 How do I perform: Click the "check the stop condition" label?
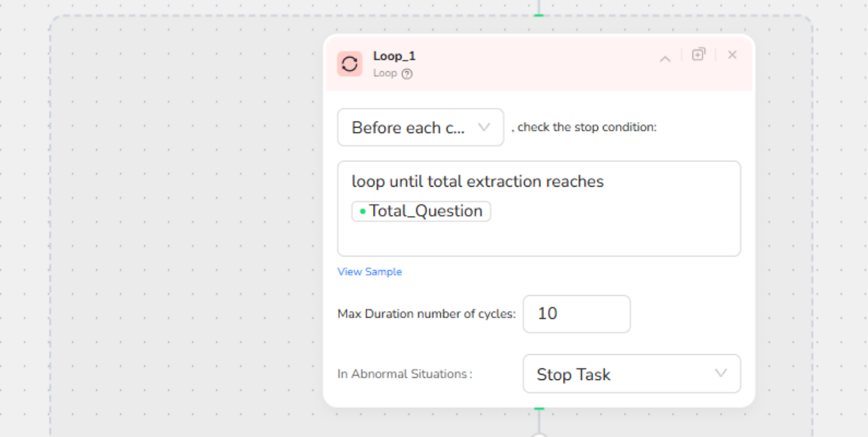pos(584,127)
